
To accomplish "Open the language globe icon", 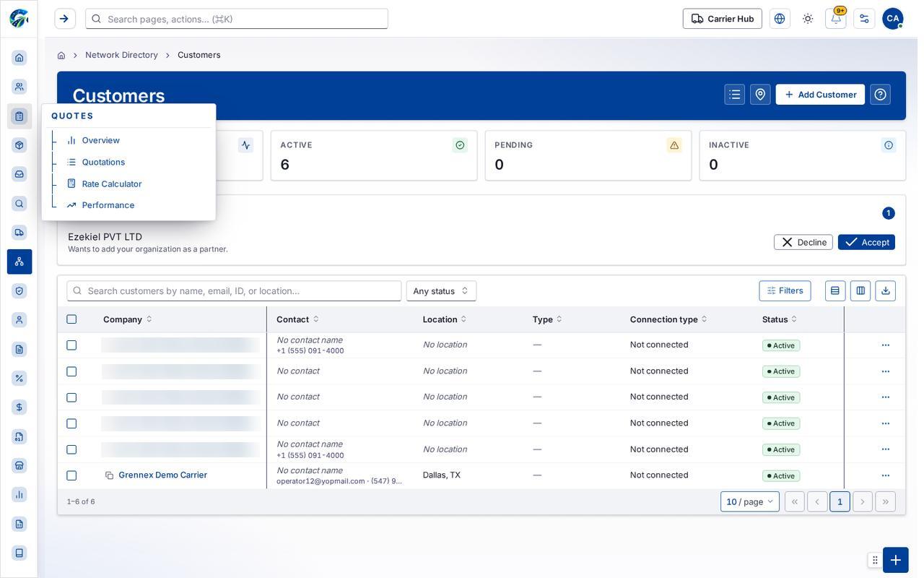I will coord(780,19).
